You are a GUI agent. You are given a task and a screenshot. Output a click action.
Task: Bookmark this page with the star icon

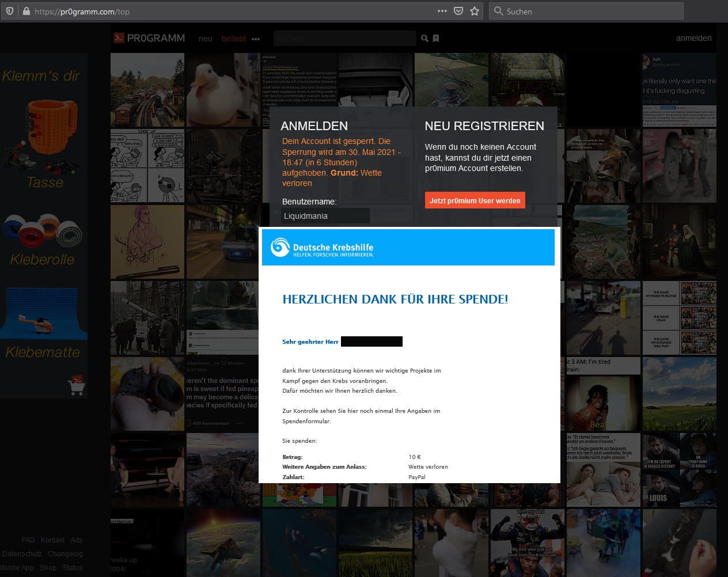pos(475,11)
